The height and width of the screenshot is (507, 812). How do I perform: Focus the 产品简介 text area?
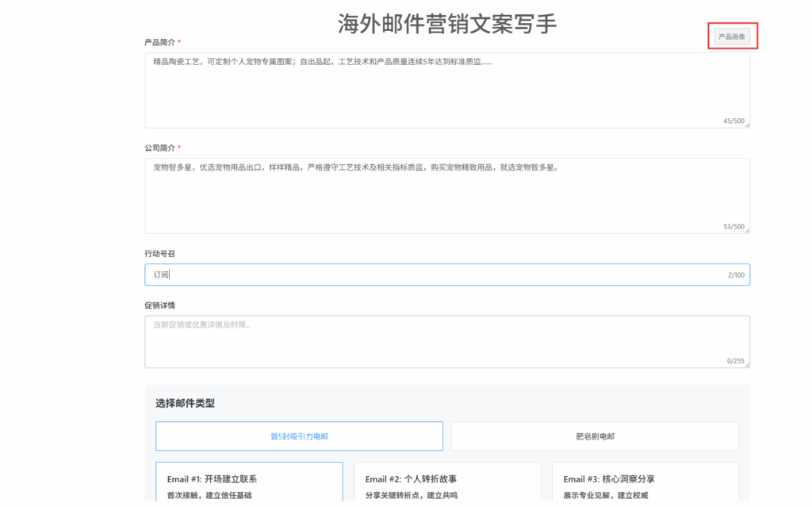(x=446, y=90)
